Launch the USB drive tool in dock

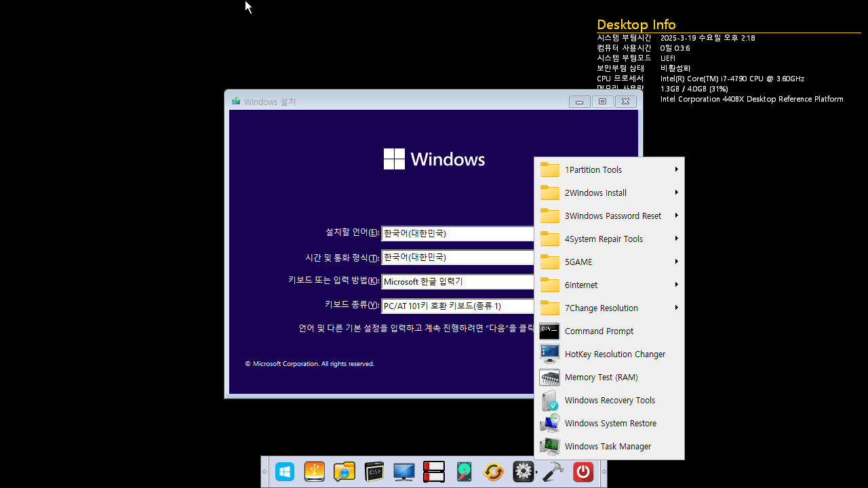pos(315,471)
